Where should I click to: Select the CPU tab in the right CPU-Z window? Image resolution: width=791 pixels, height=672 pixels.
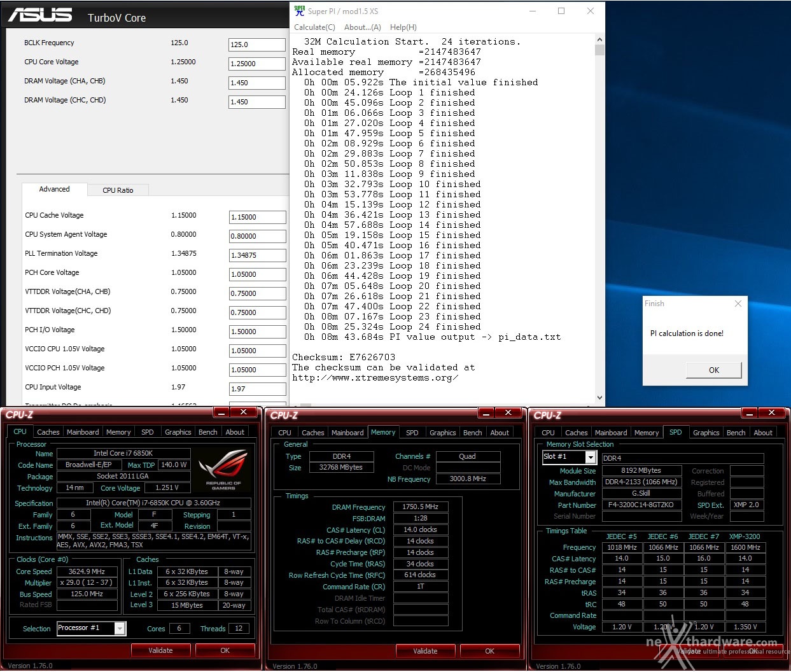pos(549,433)
